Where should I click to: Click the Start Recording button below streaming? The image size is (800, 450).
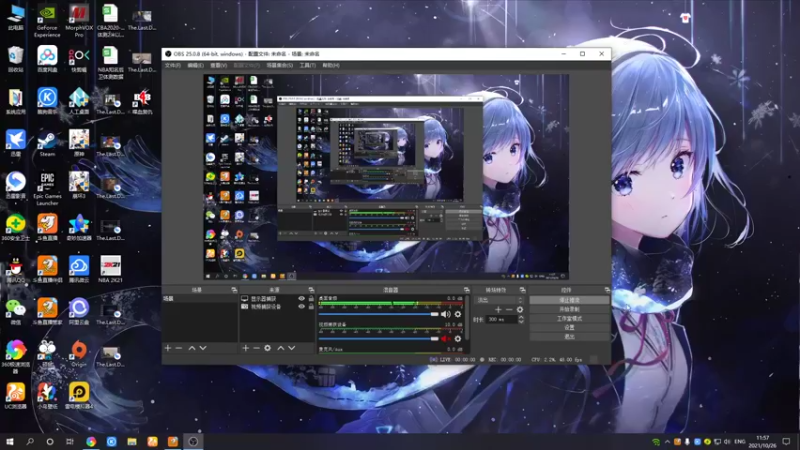pyautogui.click(x=569, y=309)
